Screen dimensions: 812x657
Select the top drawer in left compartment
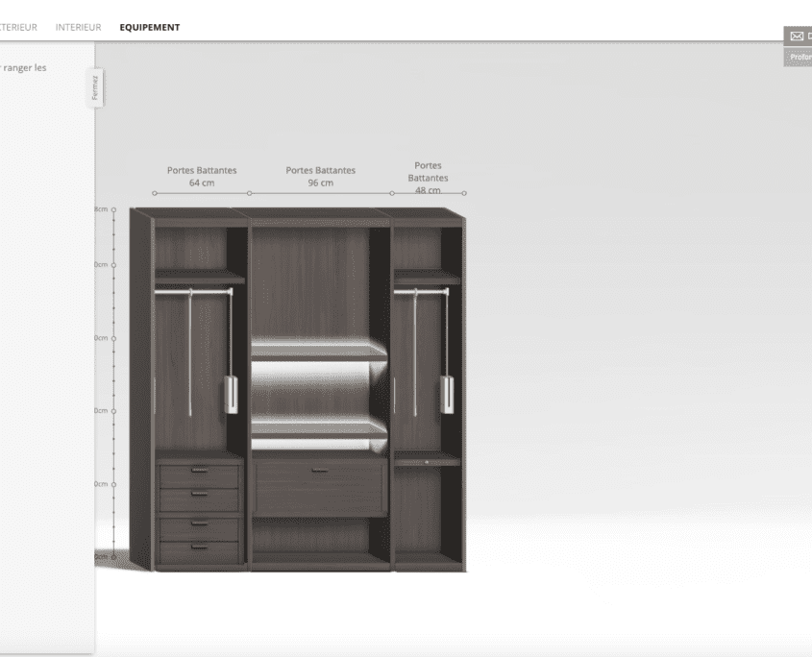pyautogui.click(x=199, y=474)
